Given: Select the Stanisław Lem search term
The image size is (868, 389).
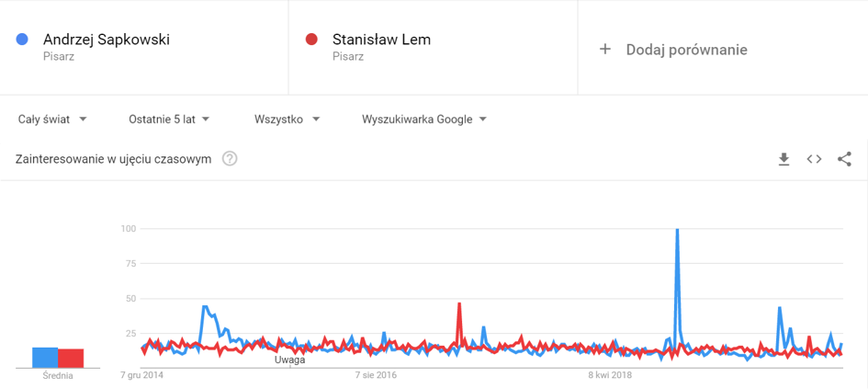Looking at the screenshot, I should [x=381, y=40].
